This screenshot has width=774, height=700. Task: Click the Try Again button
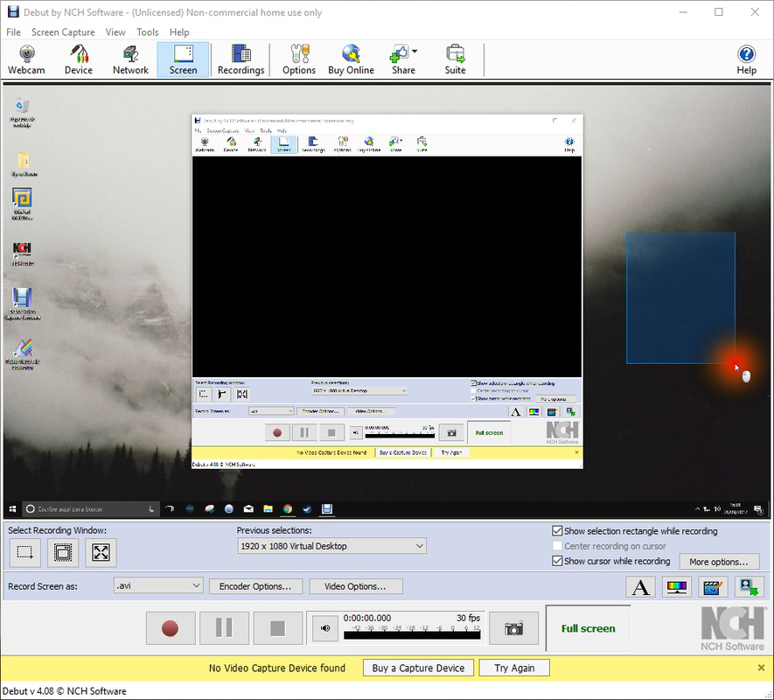click(514, 668)
